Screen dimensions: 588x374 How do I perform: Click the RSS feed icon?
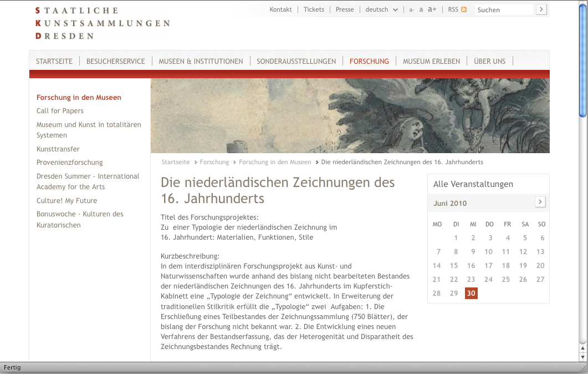[464, 9]
